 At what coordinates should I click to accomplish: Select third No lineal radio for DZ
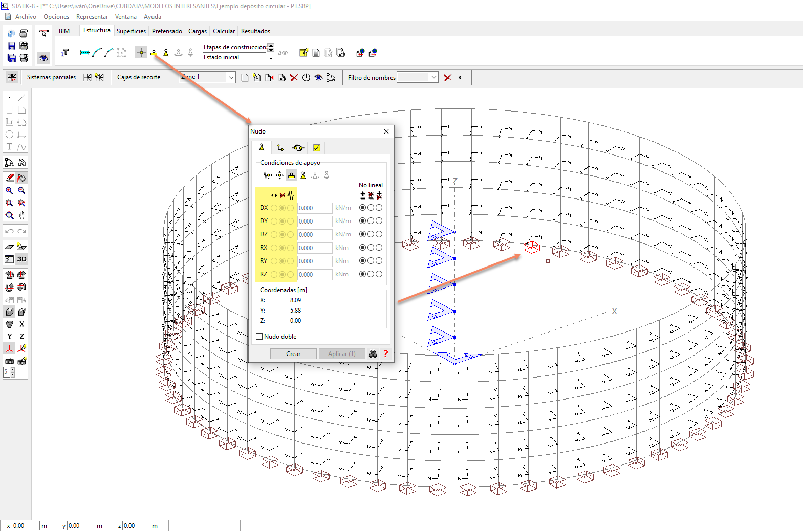tap(379, 234)
